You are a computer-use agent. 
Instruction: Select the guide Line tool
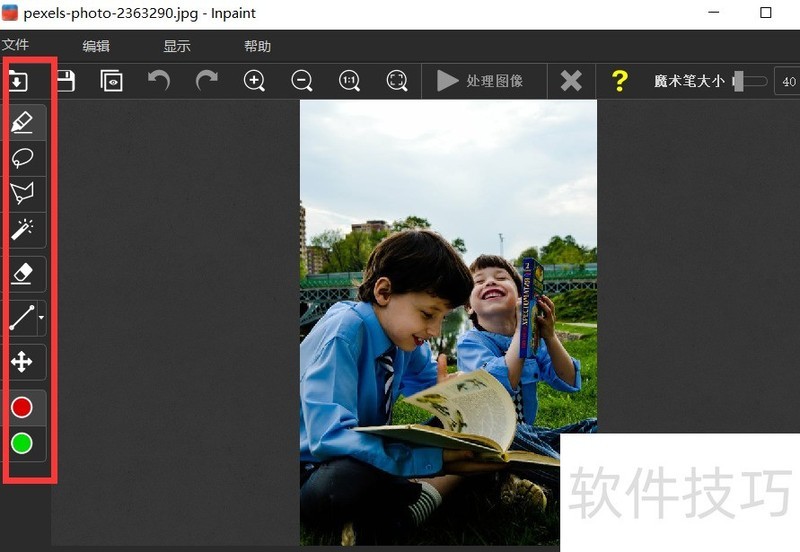22,319
